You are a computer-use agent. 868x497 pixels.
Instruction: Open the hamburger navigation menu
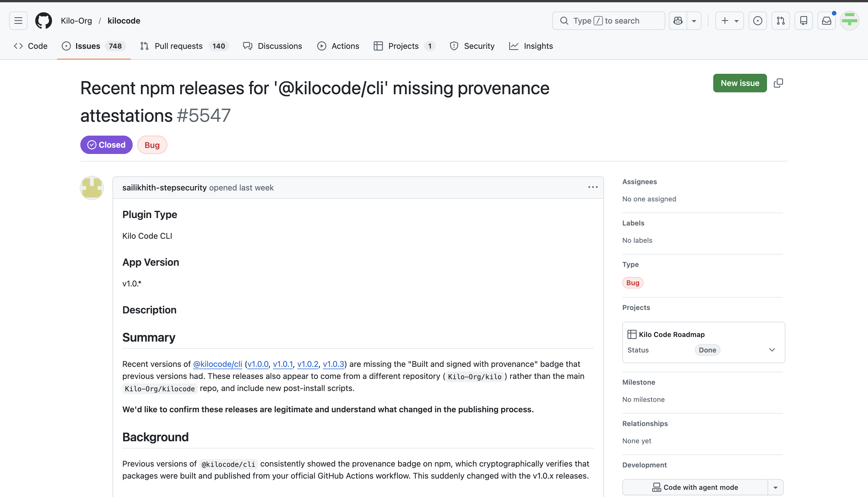pos(18,21)
